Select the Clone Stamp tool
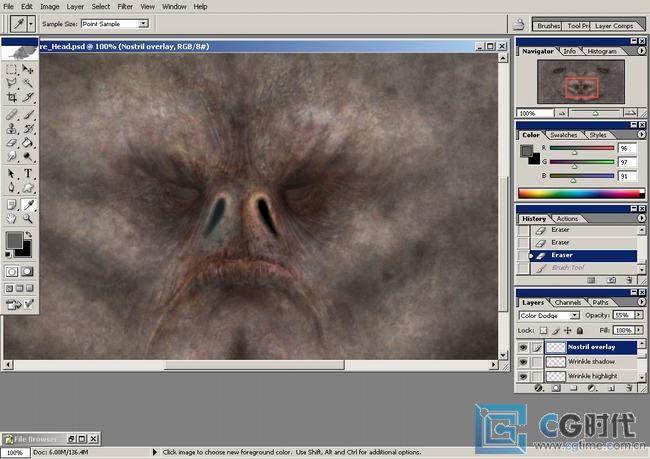Screen dimensions: 650x459 [x=12, y=129]
